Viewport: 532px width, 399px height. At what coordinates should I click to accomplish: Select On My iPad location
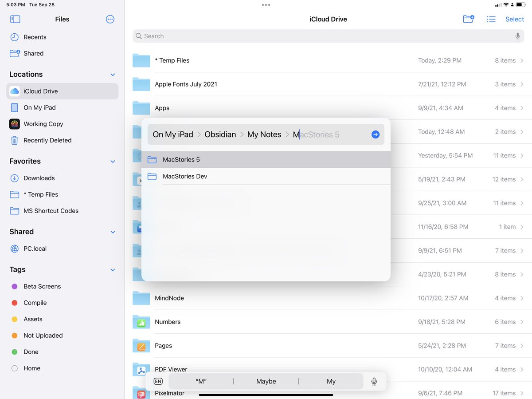click(x=62, y=107)
